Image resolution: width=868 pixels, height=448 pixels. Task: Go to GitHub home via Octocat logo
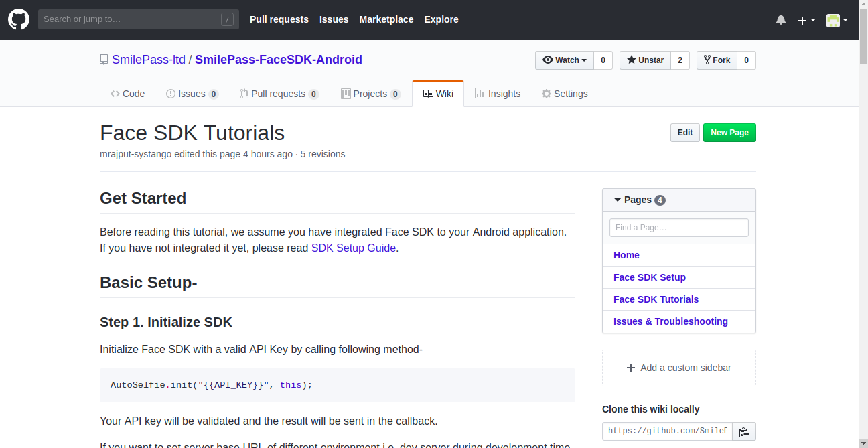coord(19,19)
